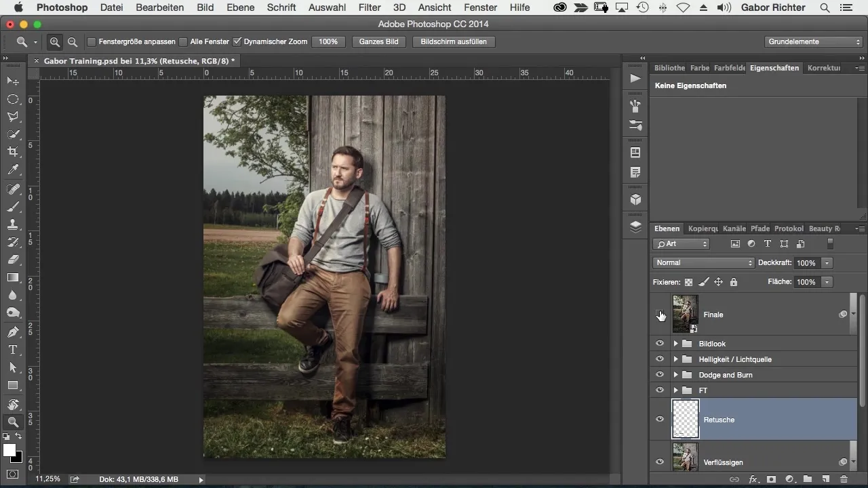Delete layer using trash icon
868x488 pixels.
tap(844, 479)
